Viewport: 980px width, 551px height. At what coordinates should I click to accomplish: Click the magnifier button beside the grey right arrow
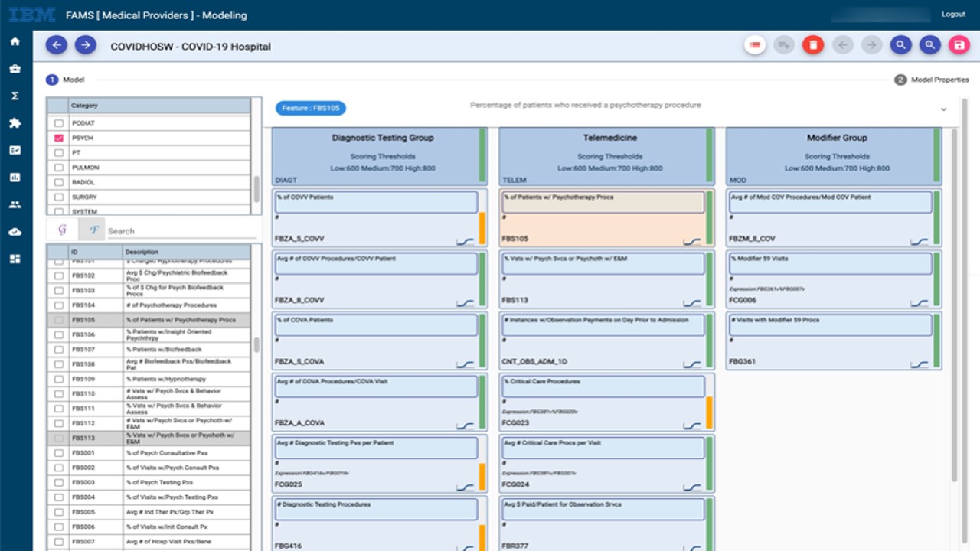[900, 45]
